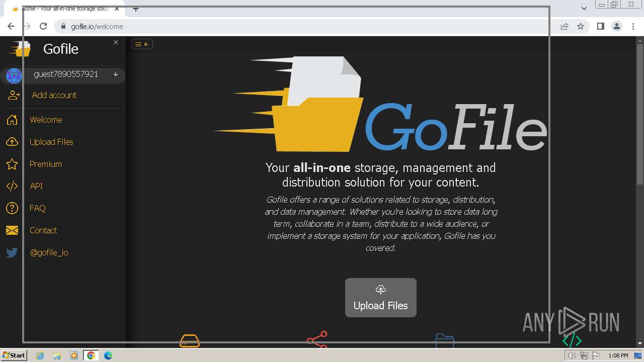
Task: Toggle the browser side panel icon
Action: (x=601, y=26)
